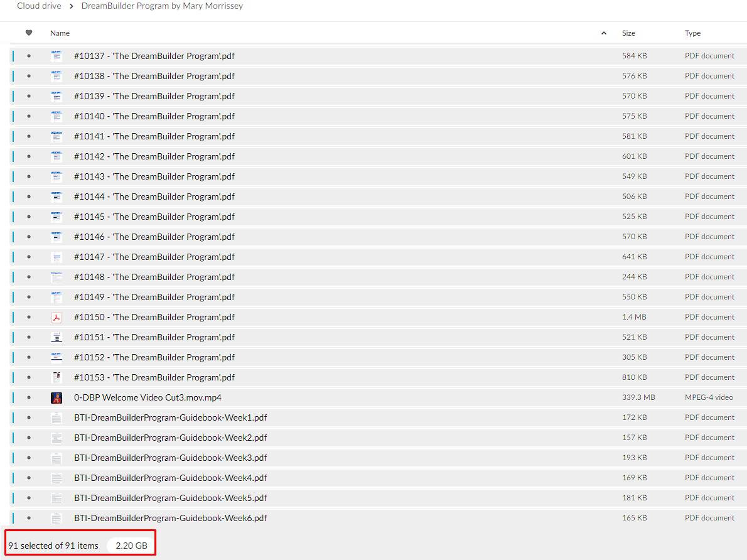Click the "1.4 MB" size value
Image resolution: width=747 pixels, height=560 pixels.
click(x=634, y=317)
